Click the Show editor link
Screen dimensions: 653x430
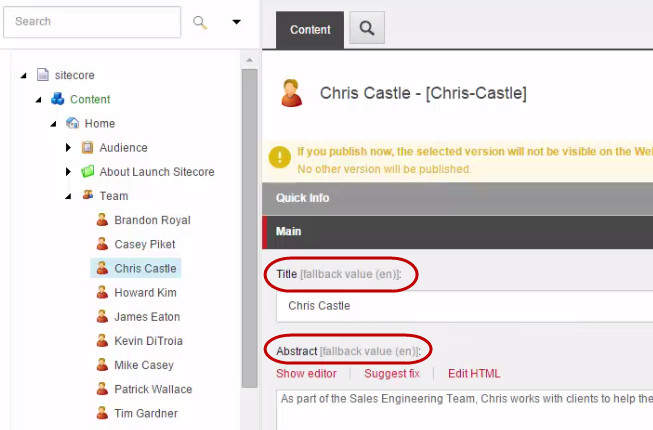tap(306, 374)
